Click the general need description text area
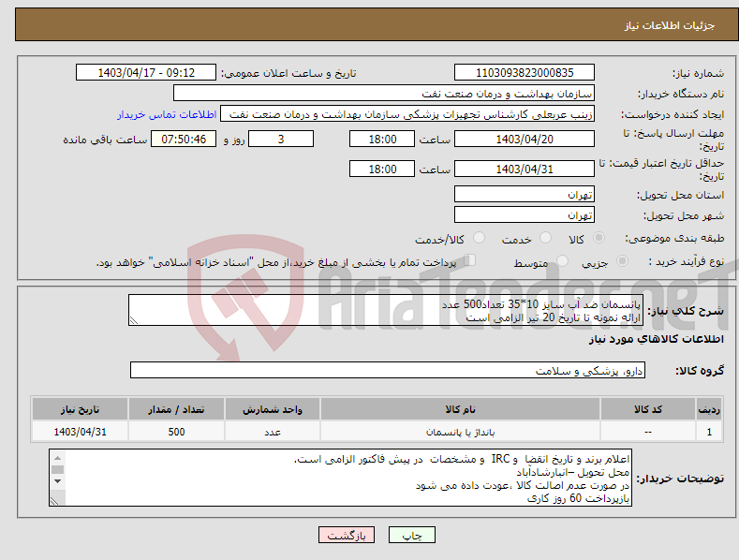 386,310
